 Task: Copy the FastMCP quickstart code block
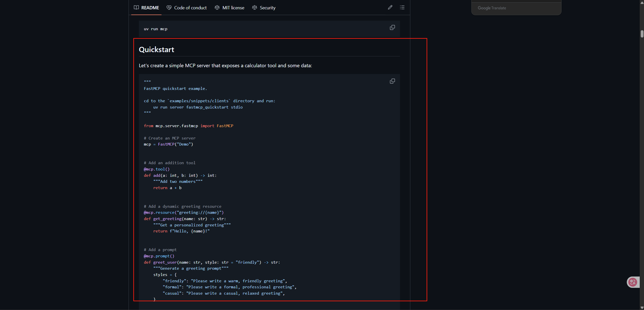coord(392,81)
